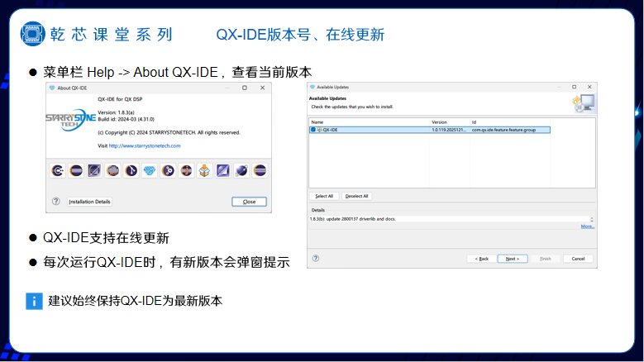Close the Available Updates window with X
644x362 pixels.
[589, 87]
